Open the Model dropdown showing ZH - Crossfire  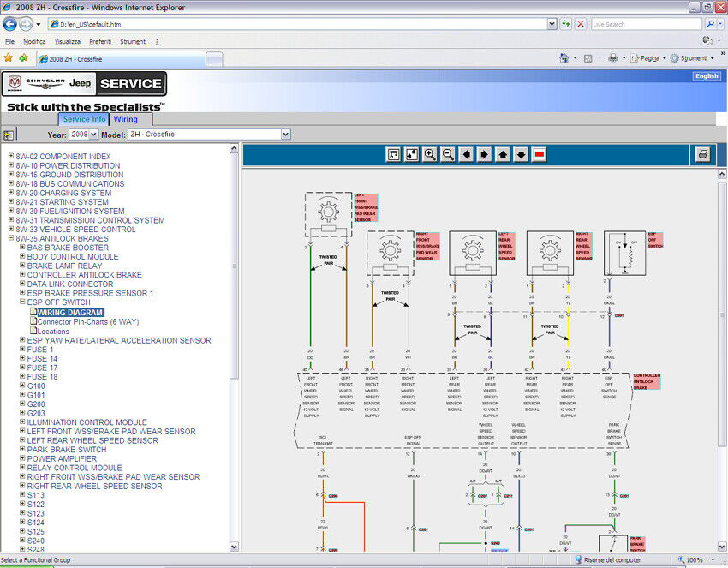209,135
